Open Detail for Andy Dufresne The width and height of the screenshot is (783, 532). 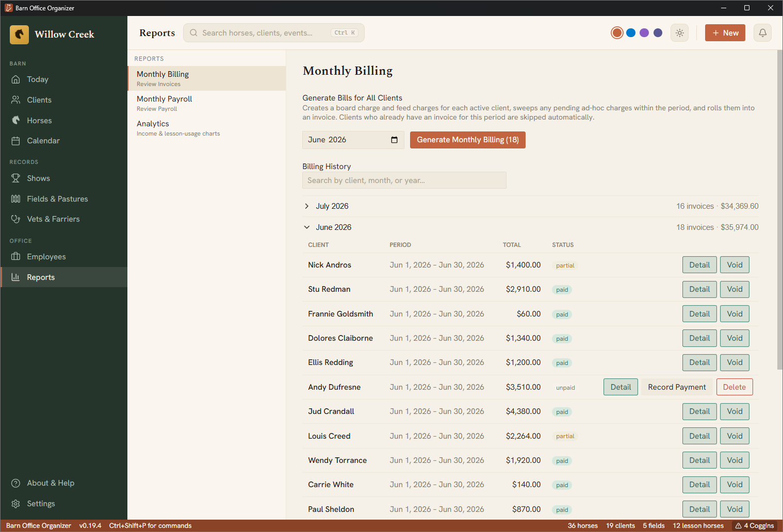(x=621, y=387)
